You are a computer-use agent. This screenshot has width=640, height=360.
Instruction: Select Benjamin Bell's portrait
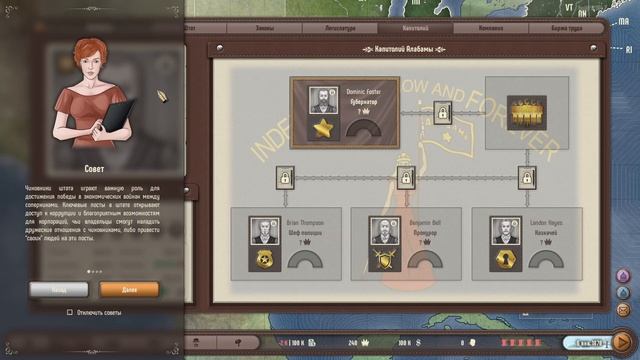click(x=385, y=231)
